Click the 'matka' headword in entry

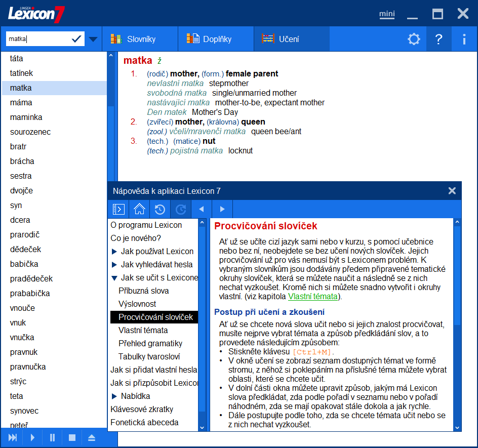(138, 60)
